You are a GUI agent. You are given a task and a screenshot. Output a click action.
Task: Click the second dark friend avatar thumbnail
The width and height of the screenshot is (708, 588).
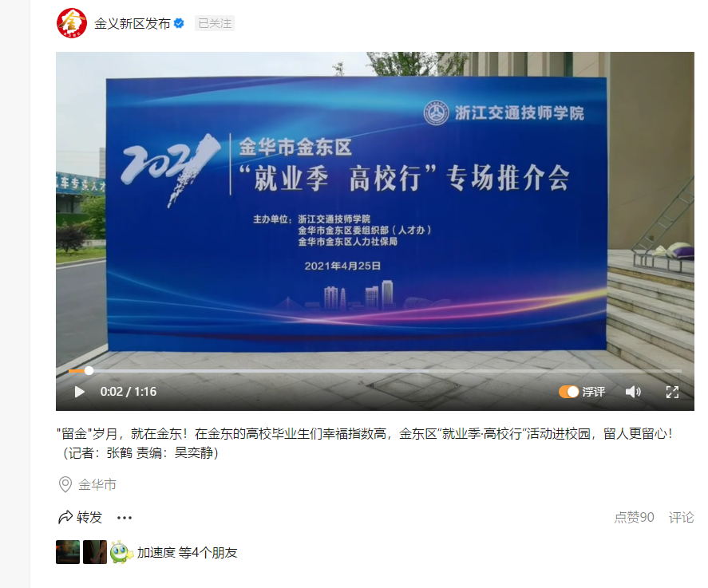95,552
